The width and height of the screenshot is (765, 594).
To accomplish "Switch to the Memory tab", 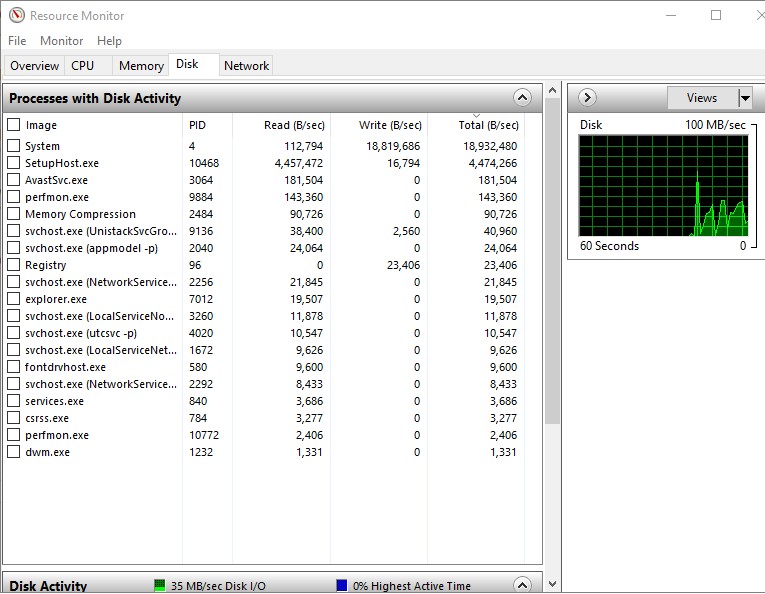I will coord(141,65).
